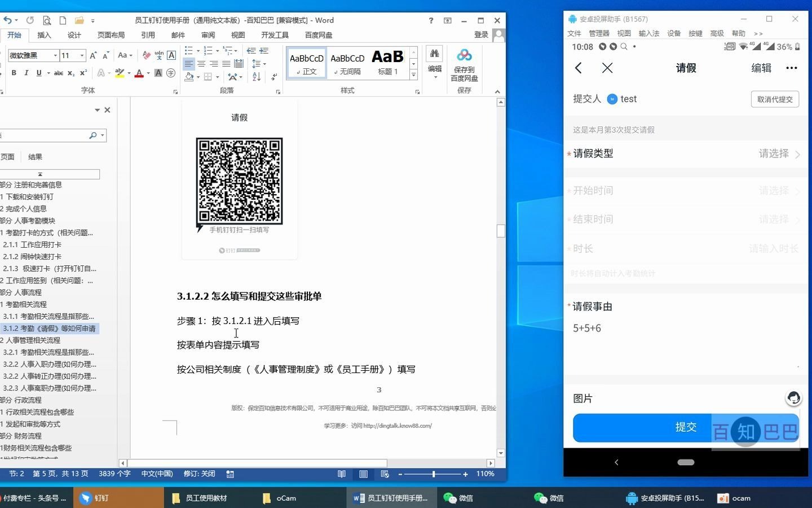Apply the yellow text highlight color
812x508 pixels.
click(120, 73)
